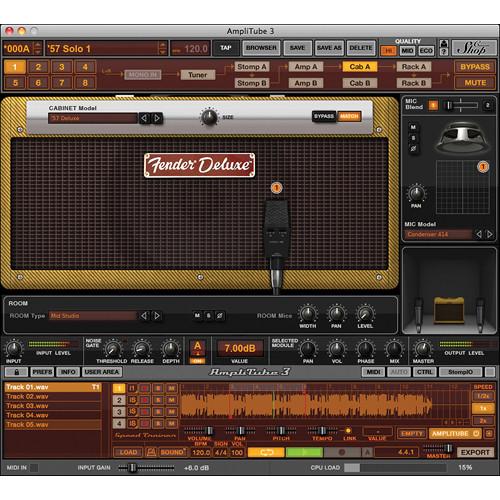This screenshot has width=500, height=500.
Task: Open the Tuner module
Action: click(198, 75)
